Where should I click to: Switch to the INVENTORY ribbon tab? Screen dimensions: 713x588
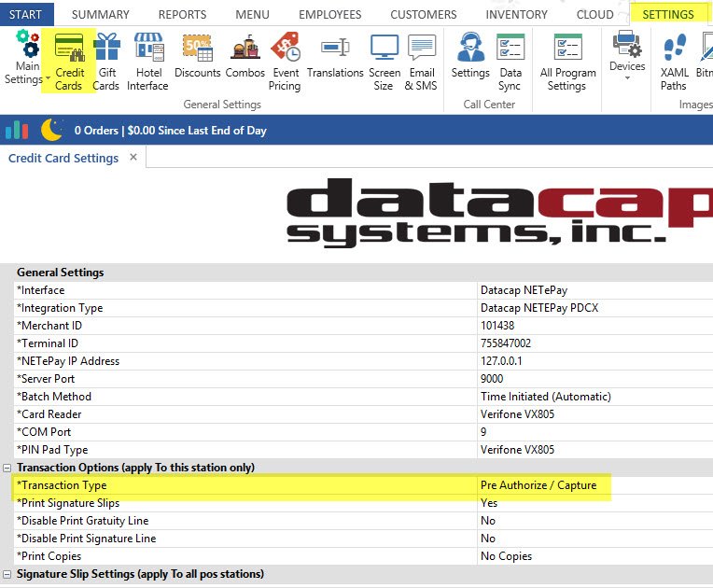point(516,14)
